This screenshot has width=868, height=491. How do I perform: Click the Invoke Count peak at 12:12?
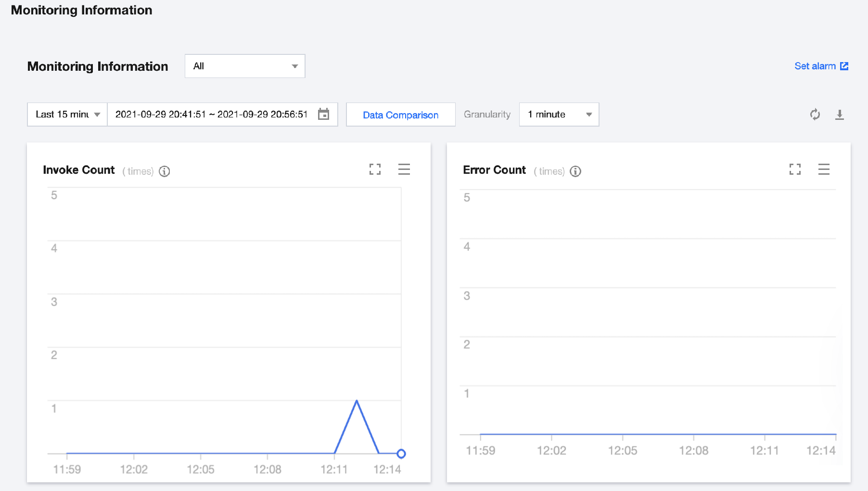(357, 401)
